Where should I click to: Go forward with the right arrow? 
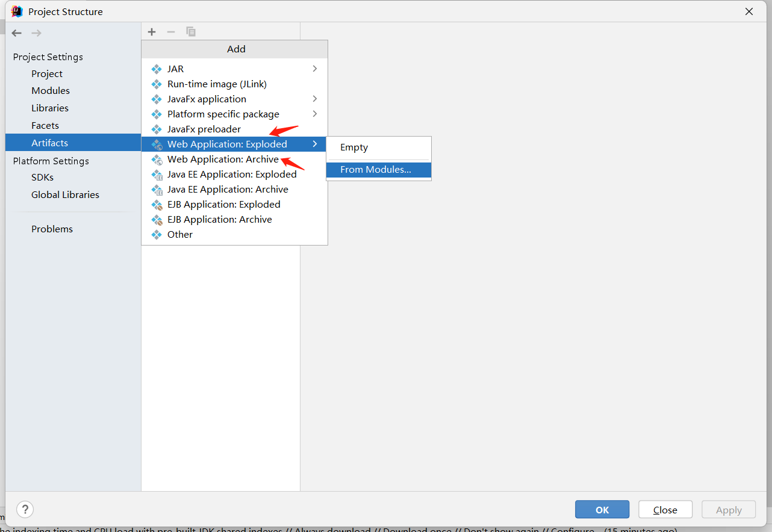pyautogui.click(x=36, y=33)
